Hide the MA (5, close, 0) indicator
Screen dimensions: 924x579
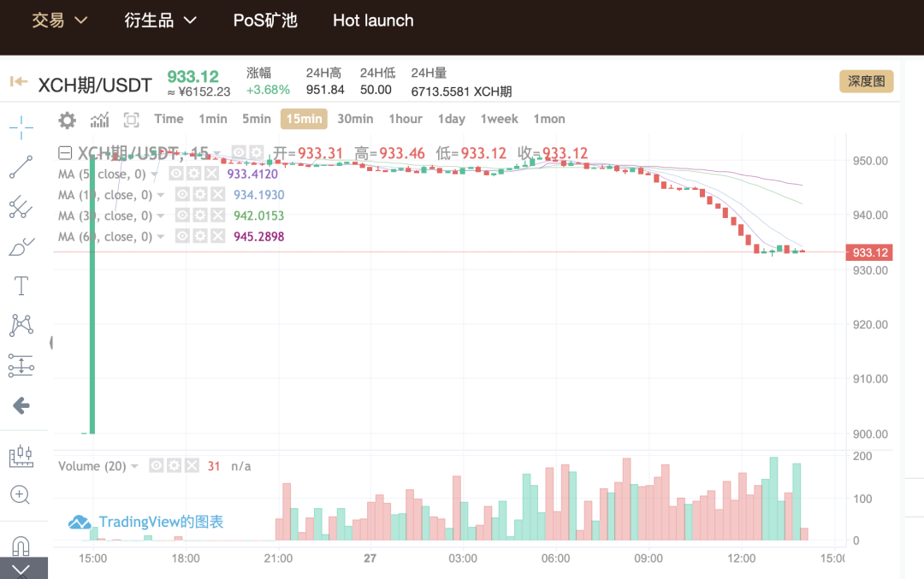click(x=177, y=174)
